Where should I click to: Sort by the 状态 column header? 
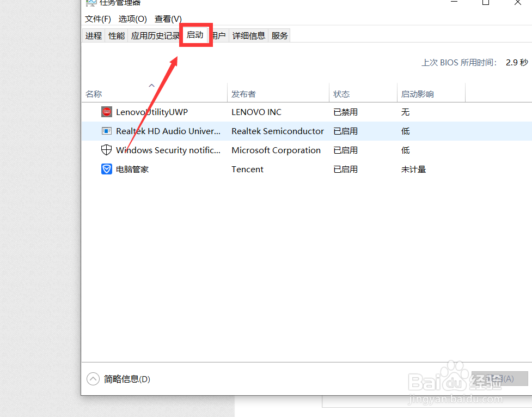coord(363,92)
